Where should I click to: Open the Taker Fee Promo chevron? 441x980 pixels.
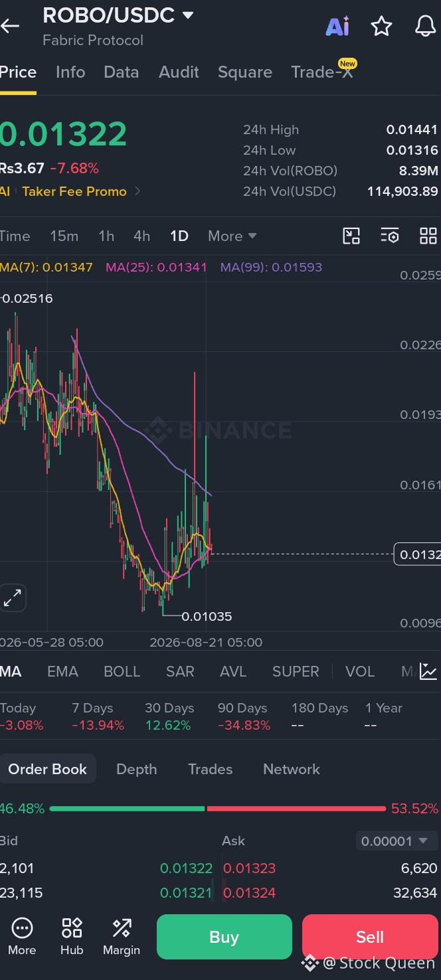(137, 191)
